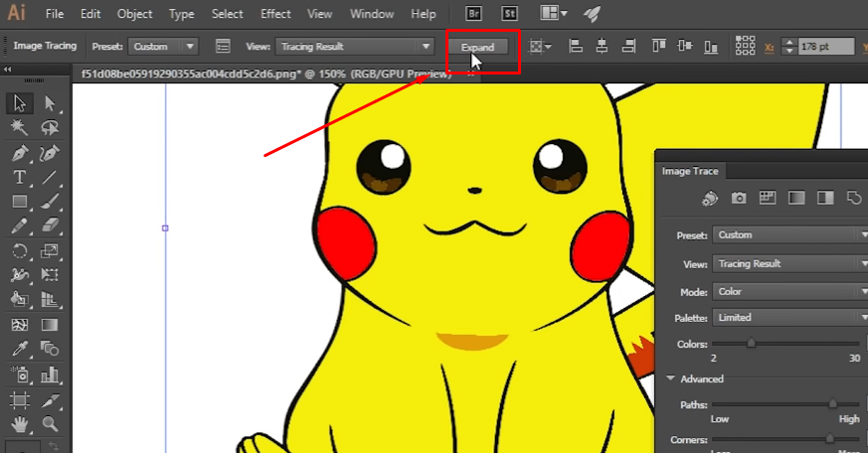
Task: Open Adobe Stock via St icon
Action: tap(509, 13)
